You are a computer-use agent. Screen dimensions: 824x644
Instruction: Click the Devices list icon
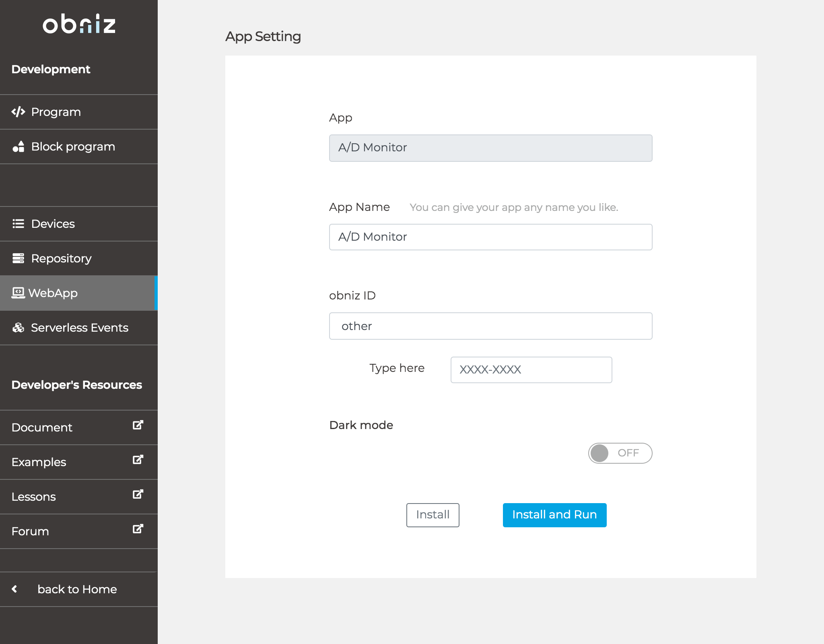point(18,224)
